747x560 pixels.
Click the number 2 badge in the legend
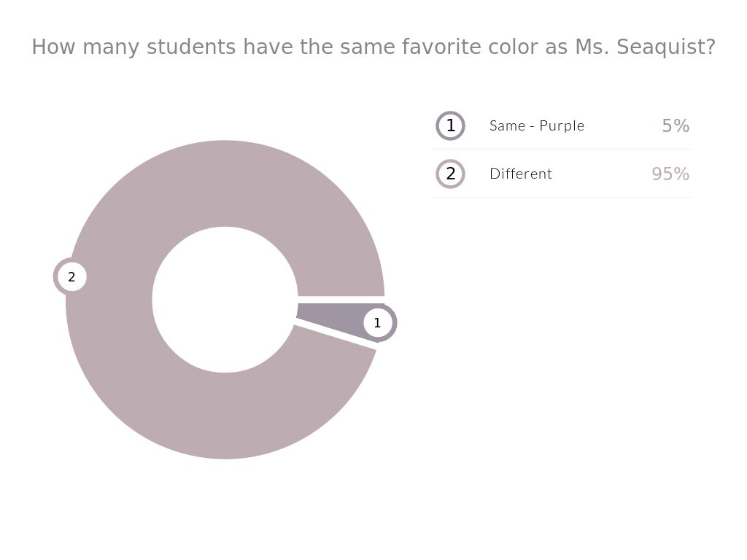coord(450,174)
